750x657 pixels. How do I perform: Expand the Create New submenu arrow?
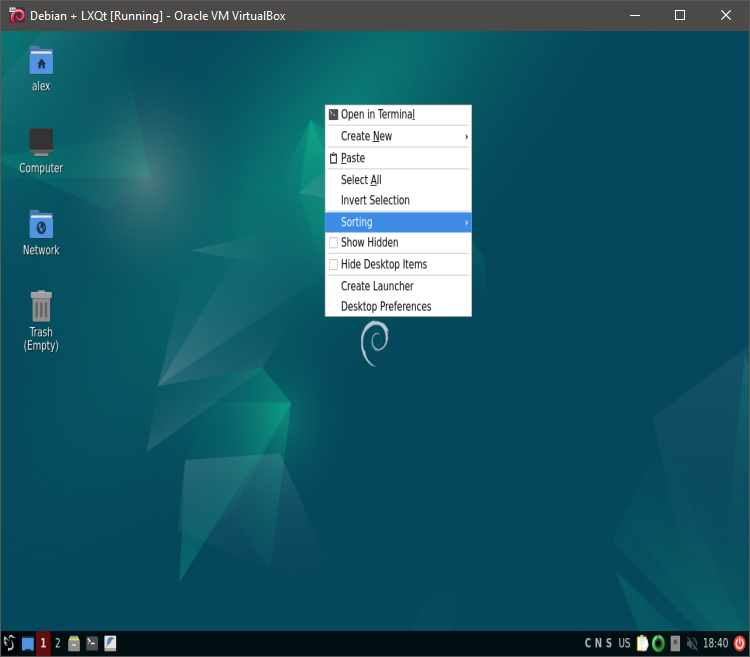(x=466, y=137)
